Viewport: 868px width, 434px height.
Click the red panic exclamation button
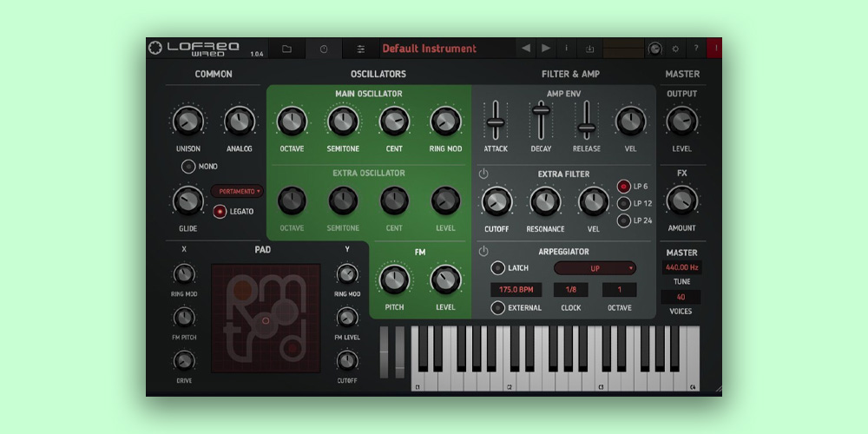click(x=714, y=48)
